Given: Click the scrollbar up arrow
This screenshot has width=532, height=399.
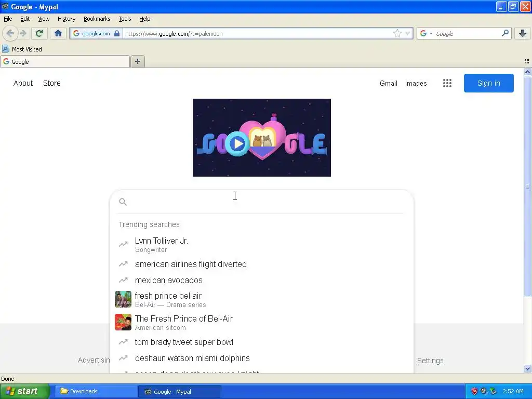Looking at the screenshot, I should point(527,72).
